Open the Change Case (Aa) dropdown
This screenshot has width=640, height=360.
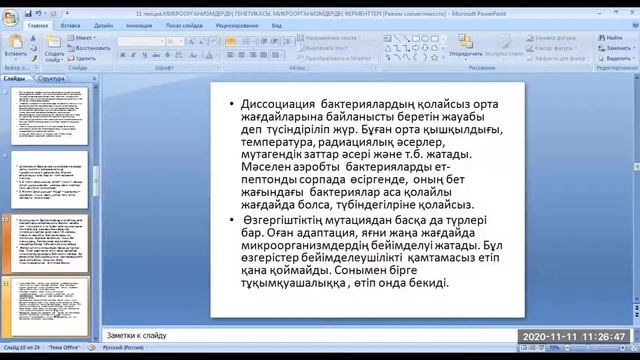(194, 55)
